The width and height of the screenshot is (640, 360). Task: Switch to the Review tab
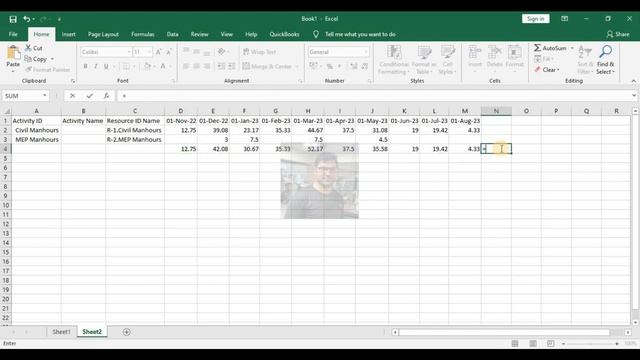(200, 35)
